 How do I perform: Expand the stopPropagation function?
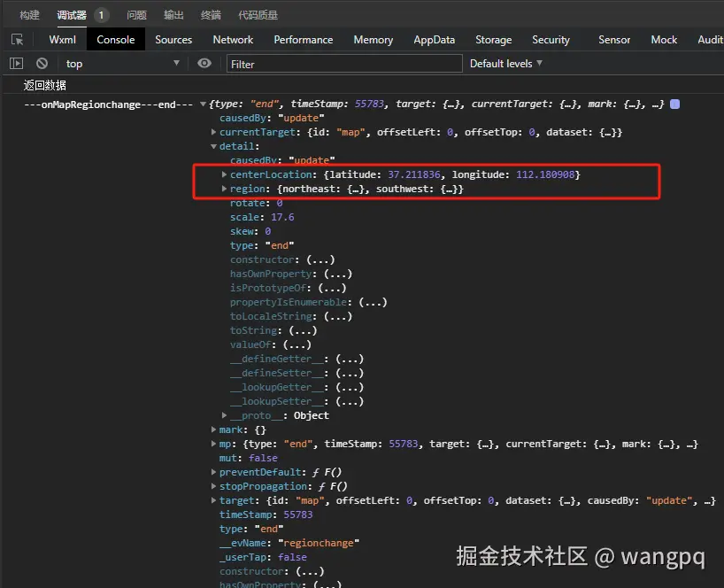pos(213,486)
